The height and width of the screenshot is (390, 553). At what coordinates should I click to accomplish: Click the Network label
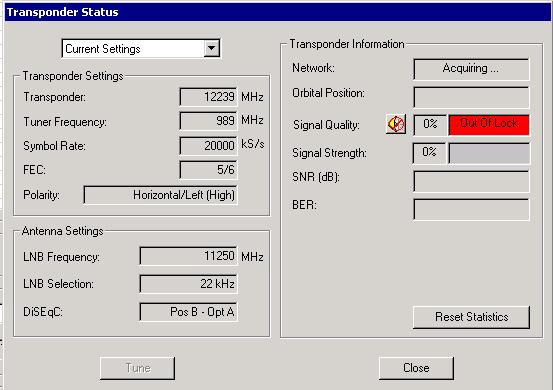point(313,68)
